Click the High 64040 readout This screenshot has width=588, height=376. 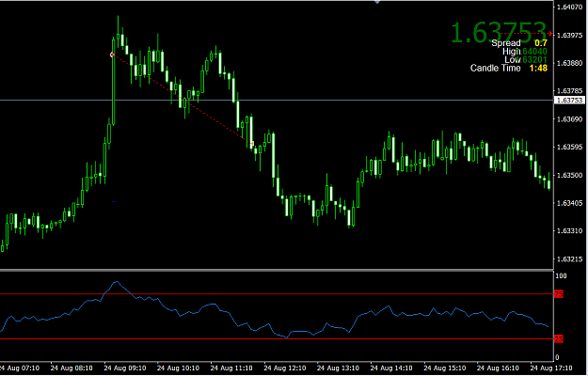coord(525,52)
